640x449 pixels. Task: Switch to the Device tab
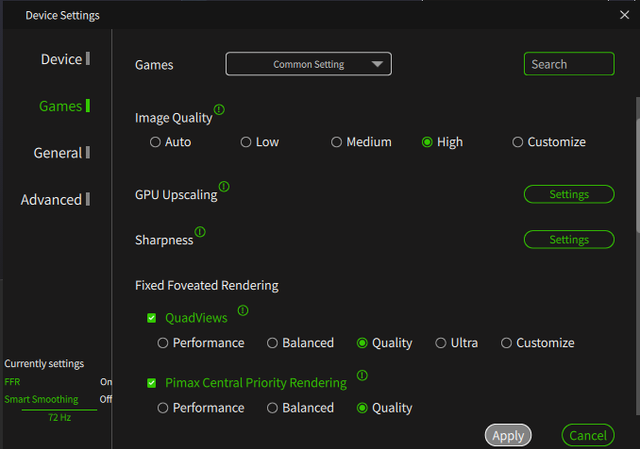(x=65, y=59)
